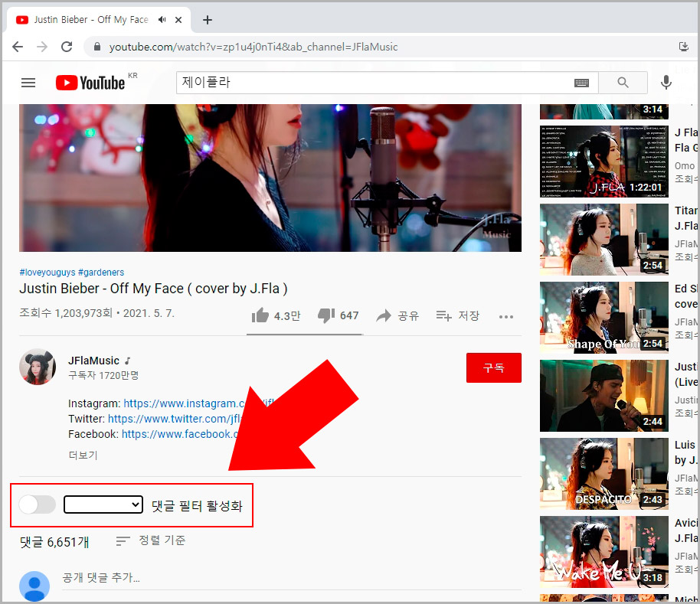
Task: Click the browser forward arrow
Action: 42,47
